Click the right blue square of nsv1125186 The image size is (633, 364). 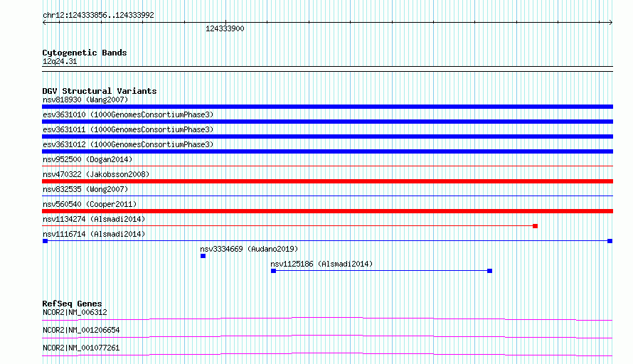[490, 271]
